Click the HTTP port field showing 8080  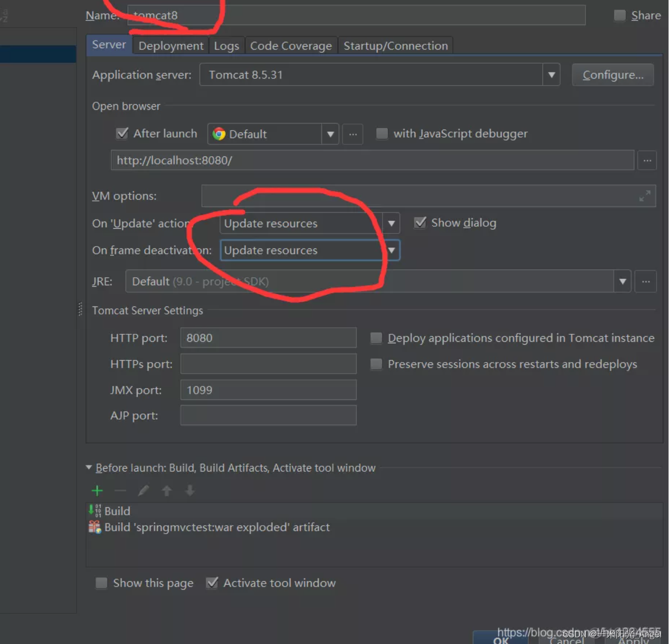[x=268, y=338]
